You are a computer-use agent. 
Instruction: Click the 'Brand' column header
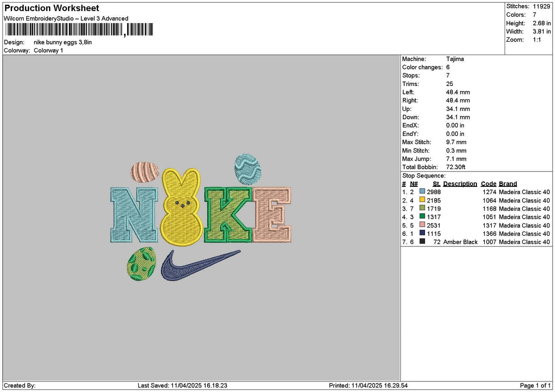click(x=508, y=184)
